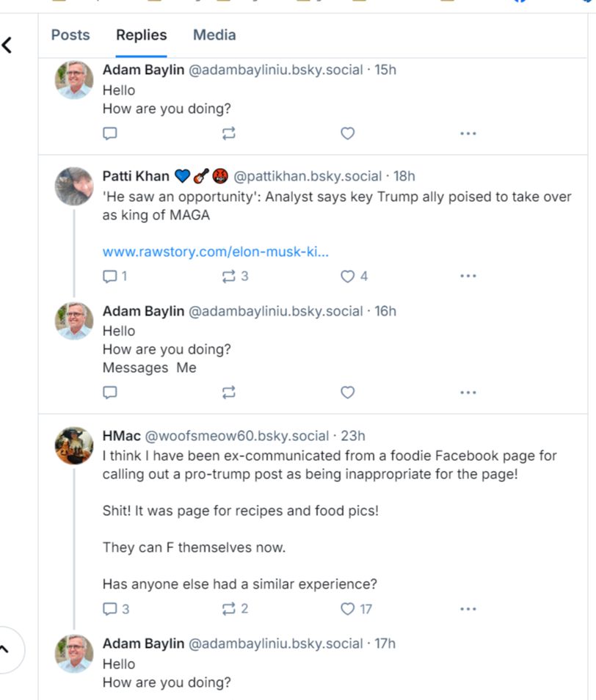This screenshot has height=700, width=596.
Task: Like Adam Baylin's 15h reply
Action: (x=348, y=134)
